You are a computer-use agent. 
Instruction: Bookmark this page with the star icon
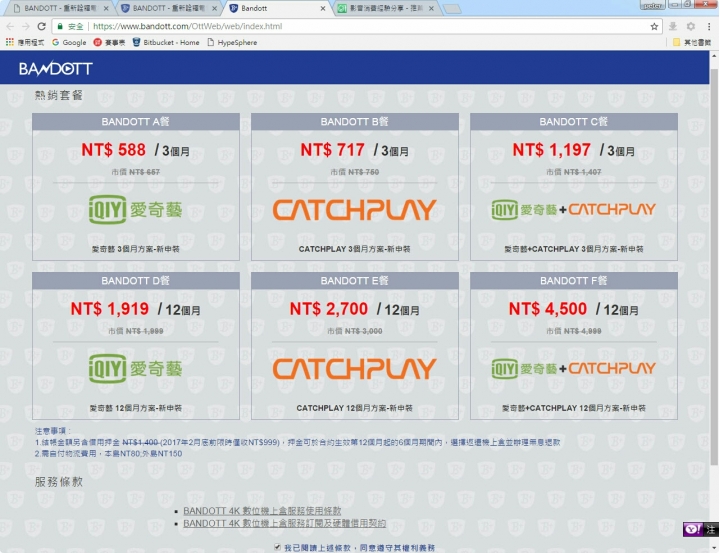point(654,26)
